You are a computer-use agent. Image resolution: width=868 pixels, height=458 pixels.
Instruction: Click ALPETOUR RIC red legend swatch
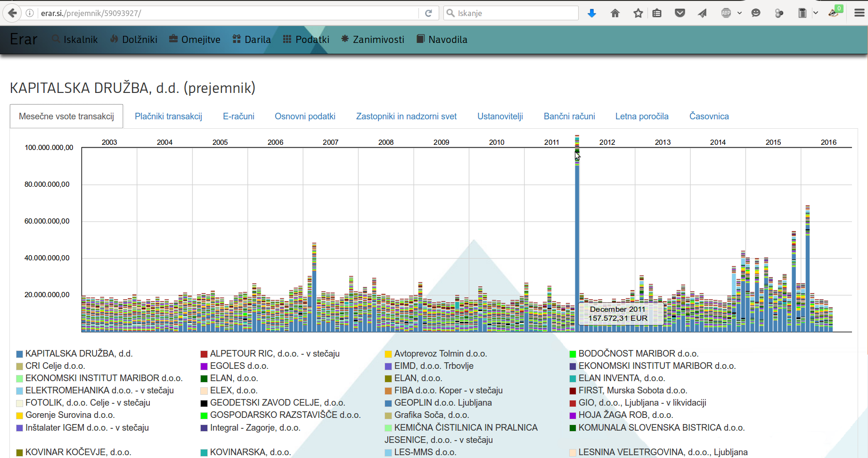[x=204, y=354]
